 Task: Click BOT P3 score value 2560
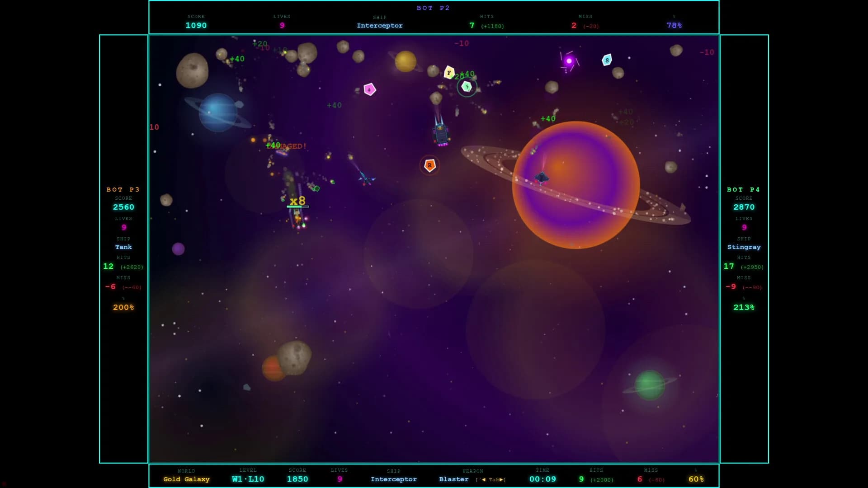click(x=123, y=207)
